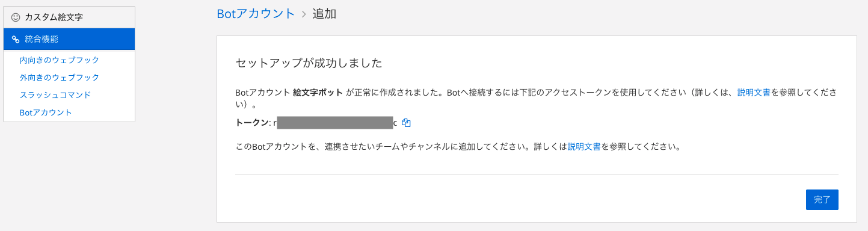Select Botアカウント in the sidebar list

46,112
